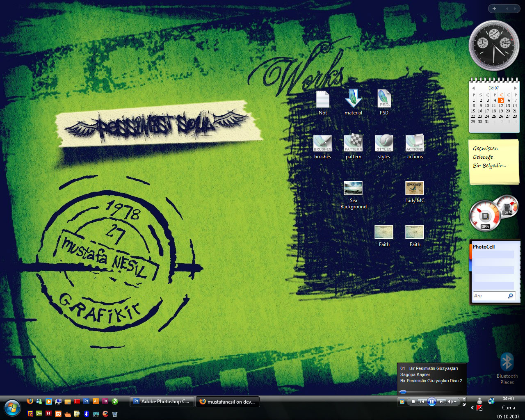525x420 pixels.
Task: Open Kaspersky icon in system tray
Action: pyautogui.click(x=479, y=408)
